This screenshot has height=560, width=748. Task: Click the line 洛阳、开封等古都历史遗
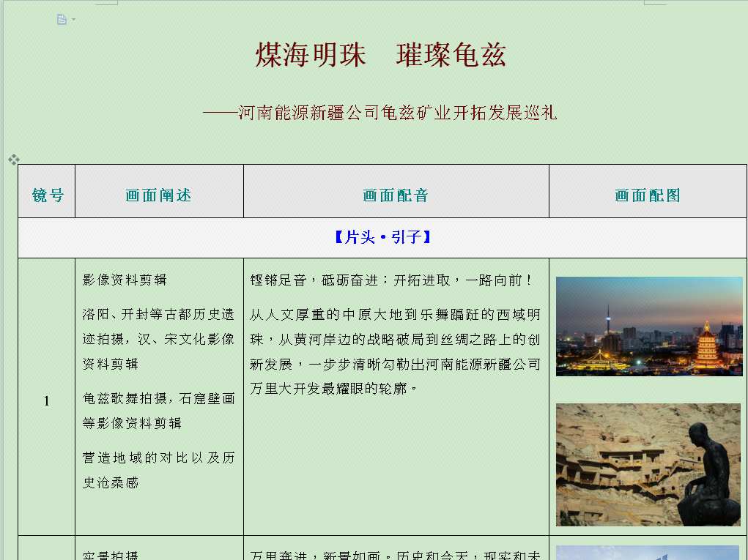click(x=158, y=314)
